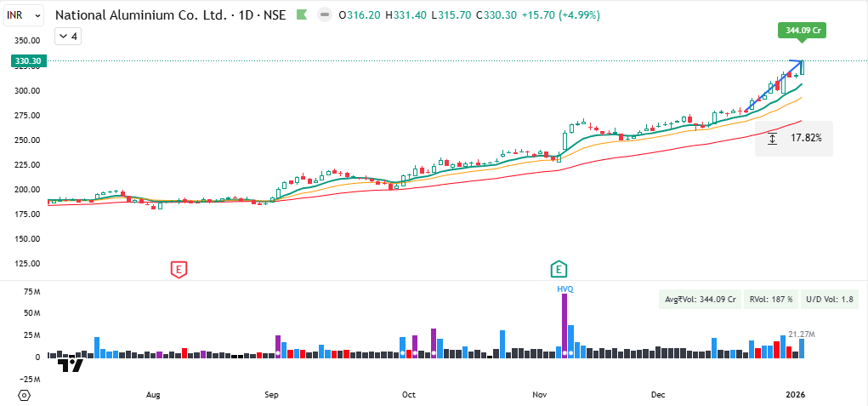Viewport: 868px width, 406px height.
Task: Expand the collapsed indicators legend showing 4
Action: click(69, 37)
